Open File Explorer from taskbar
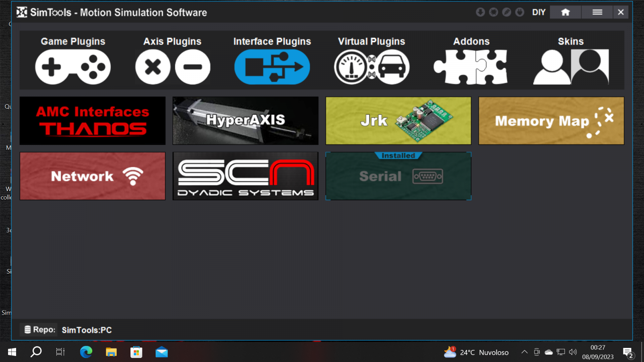Image resolution: width=644 pixels, height=362 pixels. (111, 352)
